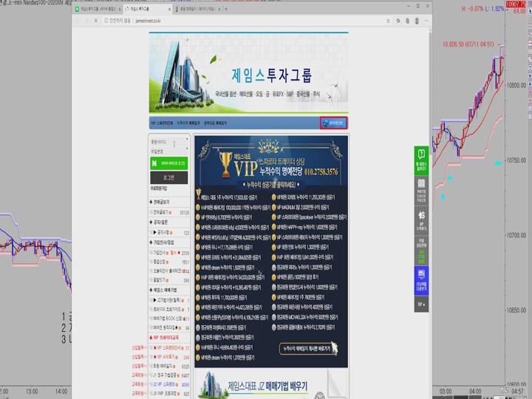
Task: Click the TOP floating button
Action: [x=421, y=304]
